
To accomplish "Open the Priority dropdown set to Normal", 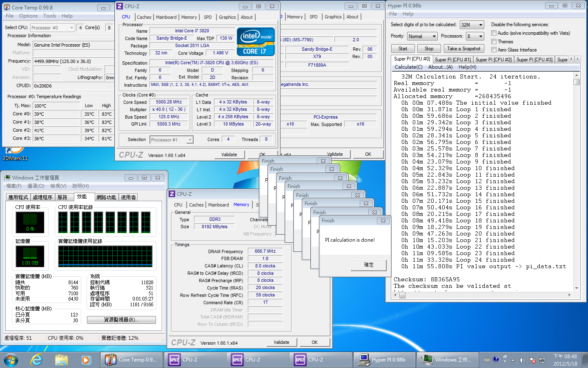I will coord(422,36).
